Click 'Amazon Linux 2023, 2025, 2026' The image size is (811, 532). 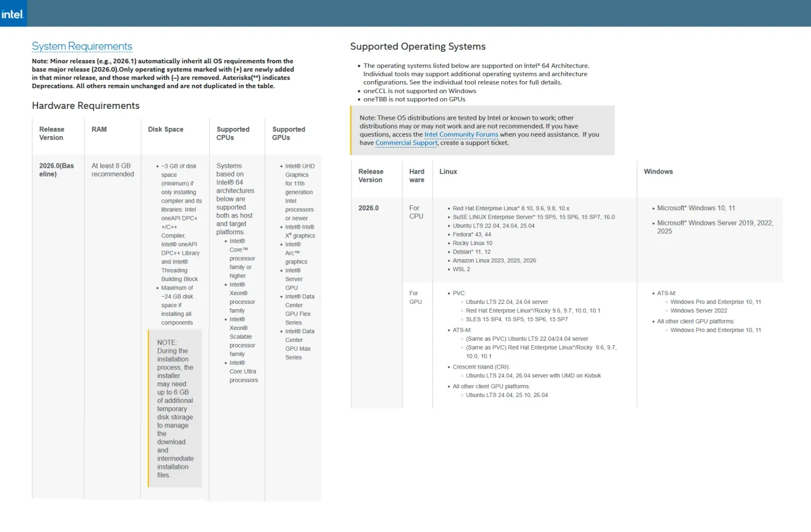(x=494, y=261)
